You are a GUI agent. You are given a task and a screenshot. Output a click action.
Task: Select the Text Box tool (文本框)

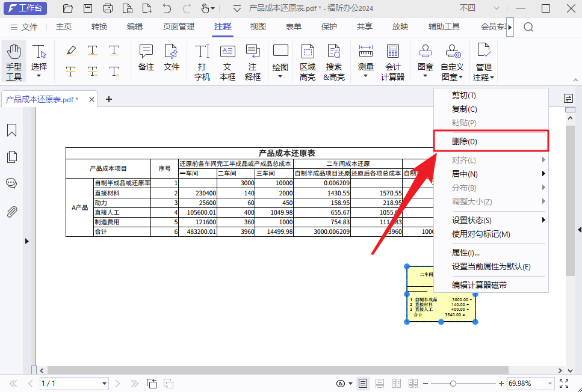point(228,59)
